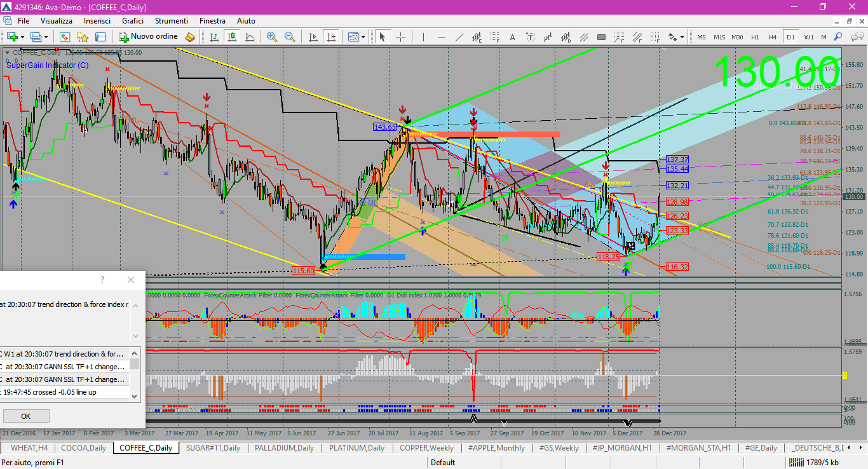Click the Nuovo ordine button
This screenshot has width=868, height=469.
pyautogui.click(x=147, y=37)
